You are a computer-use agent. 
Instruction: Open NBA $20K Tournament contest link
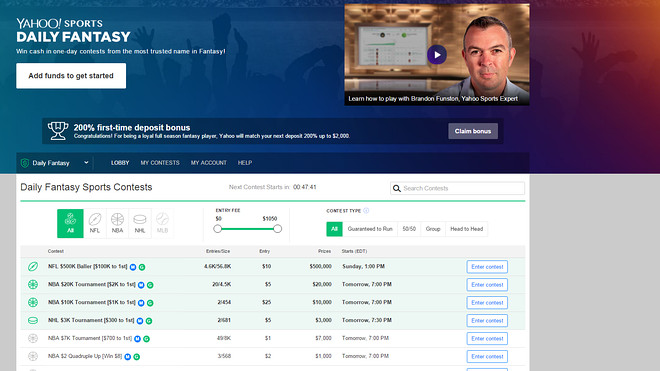(x=92, y=284)
